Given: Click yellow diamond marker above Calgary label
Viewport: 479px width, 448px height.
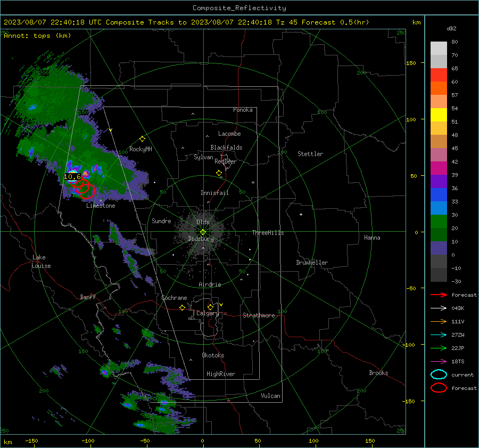Looking at the screenshot, I should 210,307.
